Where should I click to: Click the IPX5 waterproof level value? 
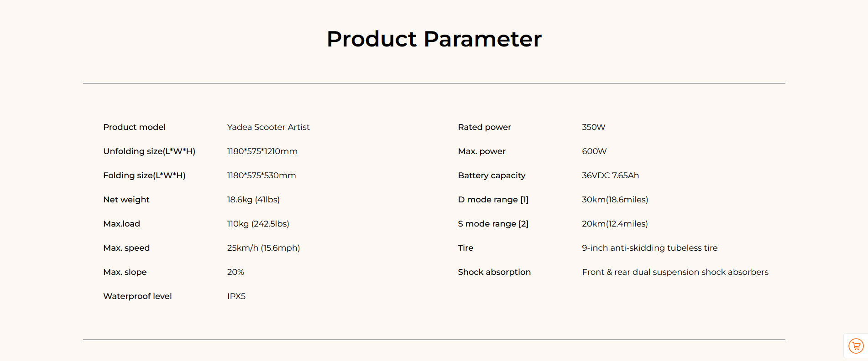(x=236, y=296)
